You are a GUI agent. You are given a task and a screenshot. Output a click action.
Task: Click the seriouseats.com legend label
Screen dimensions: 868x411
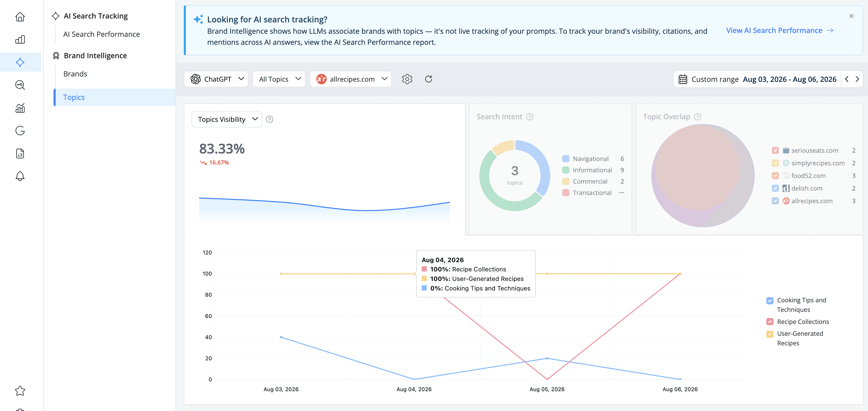(815, 150)
